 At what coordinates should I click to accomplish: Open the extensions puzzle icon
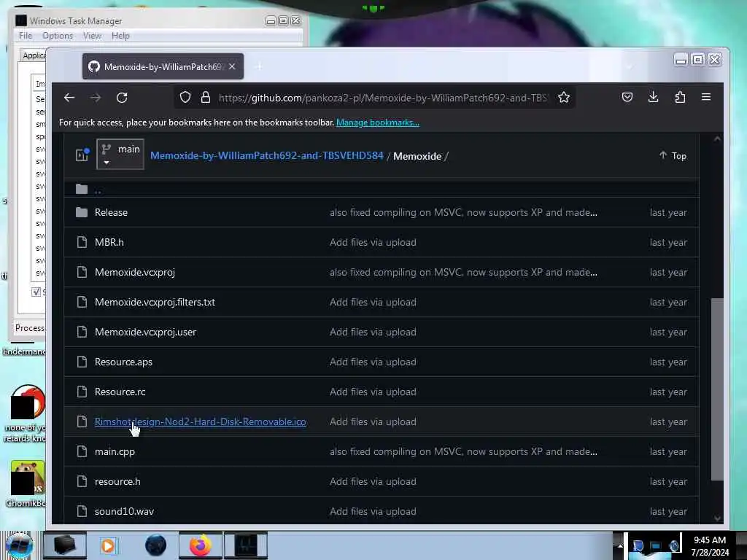point(680,97)
